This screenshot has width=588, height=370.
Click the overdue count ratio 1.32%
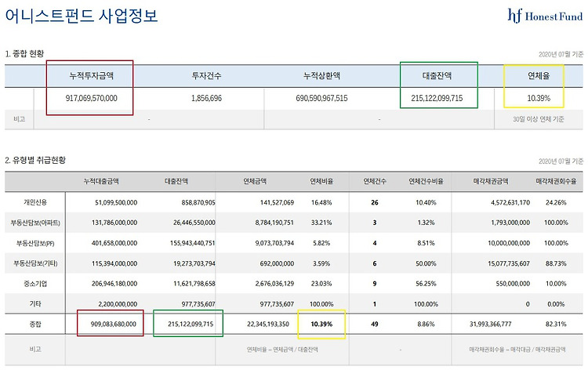coord(426,223)
